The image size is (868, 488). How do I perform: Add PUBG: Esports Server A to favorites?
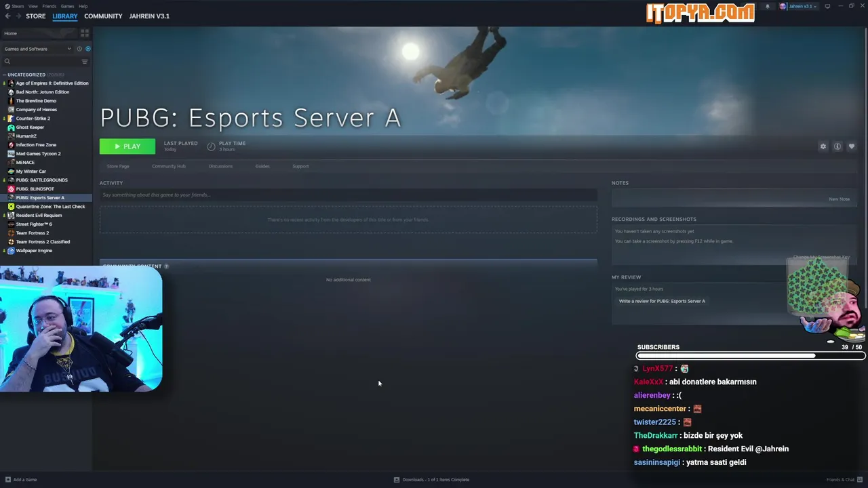(852, 146)
